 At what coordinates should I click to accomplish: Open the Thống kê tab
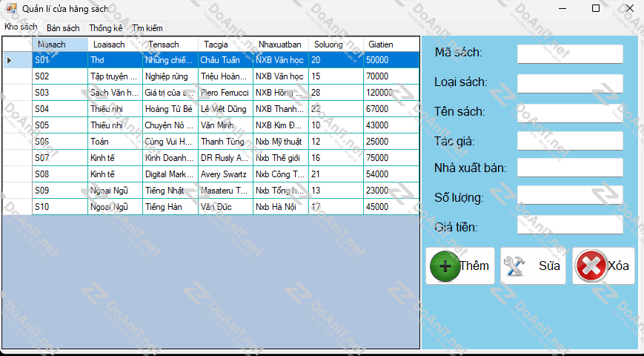[x=106, y=28]
